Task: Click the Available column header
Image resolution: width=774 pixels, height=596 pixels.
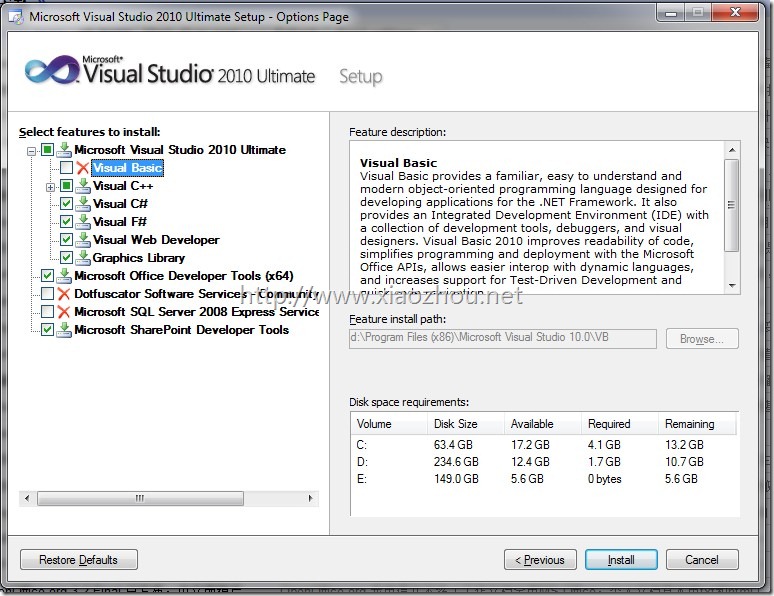Action: coord(543,424)
